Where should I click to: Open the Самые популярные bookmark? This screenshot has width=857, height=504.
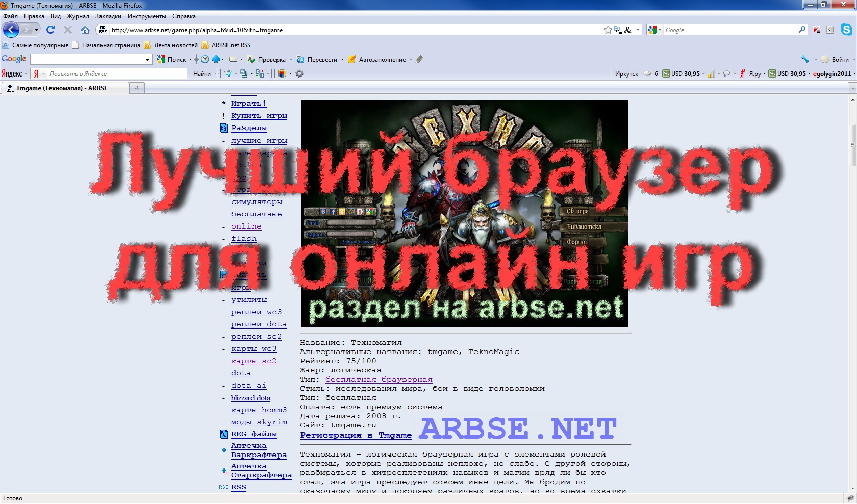(x=36, y=45)
